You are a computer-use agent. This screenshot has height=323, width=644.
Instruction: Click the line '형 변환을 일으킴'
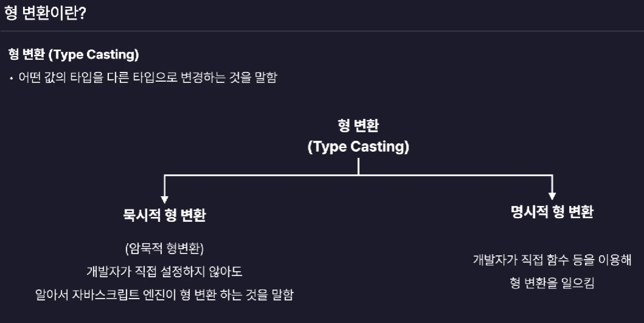pyautogui.click(x=552, y=283)
